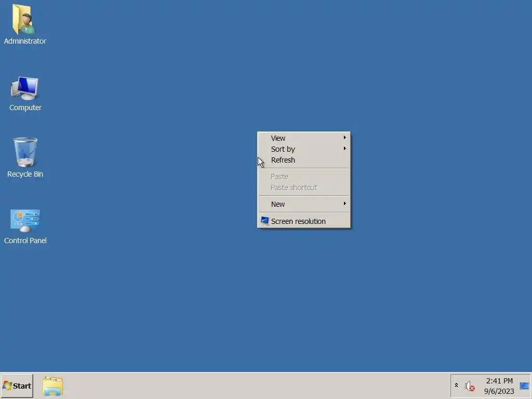Viewport: 532px width, 399px height.
Task: Select the Recycle Bin icon
Action: click(x=25, y=152)
